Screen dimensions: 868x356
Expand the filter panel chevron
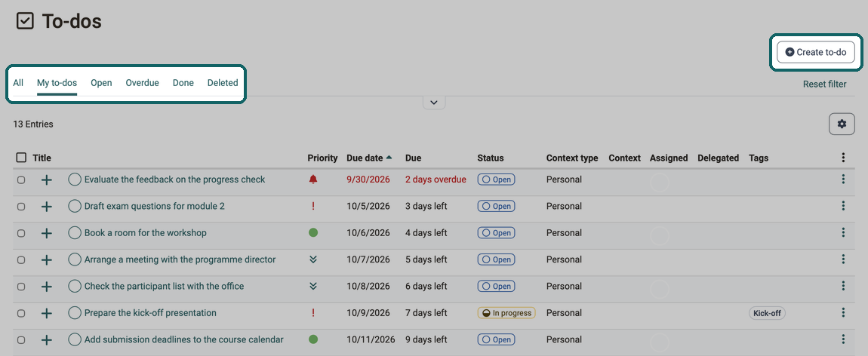[x=434, y=103]
